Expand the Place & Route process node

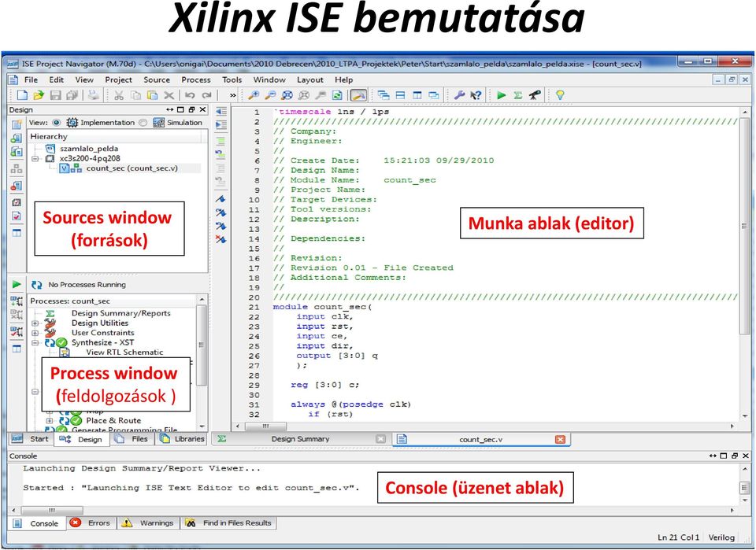50,420
